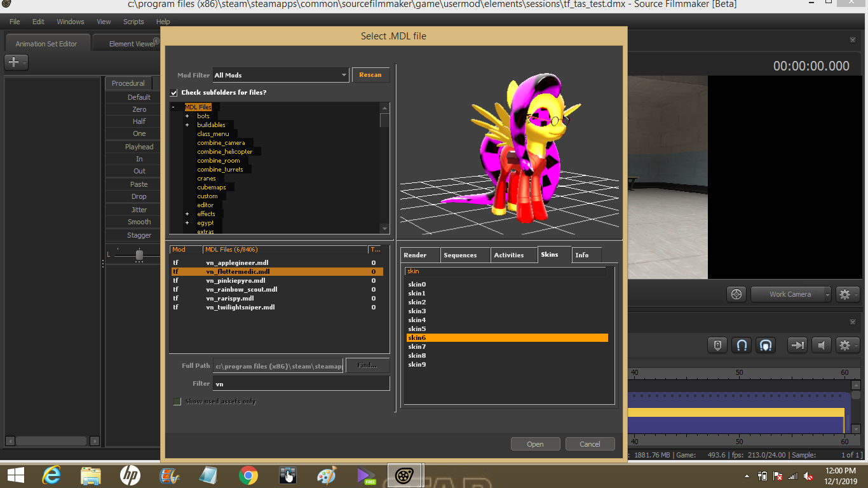868x488 pixels.
Task: Expand the effects folder in the tree
Action: [187, 214]
